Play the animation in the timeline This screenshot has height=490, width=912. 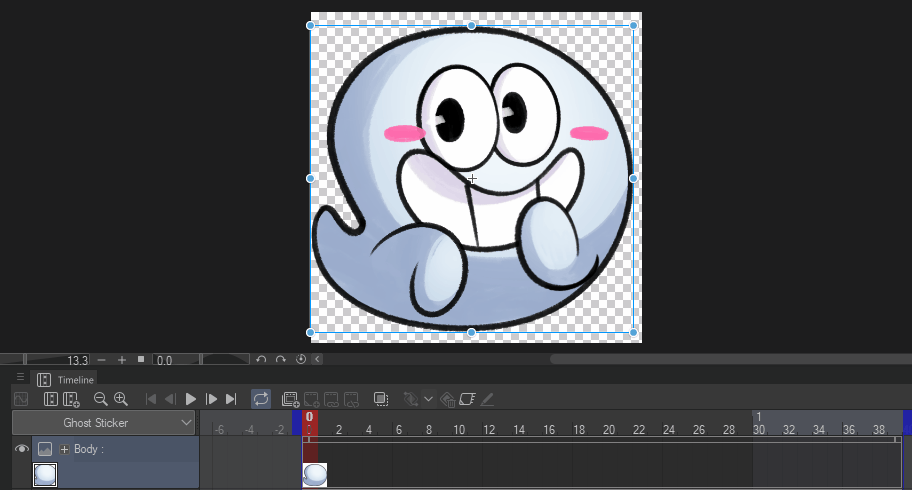point(191,399)
